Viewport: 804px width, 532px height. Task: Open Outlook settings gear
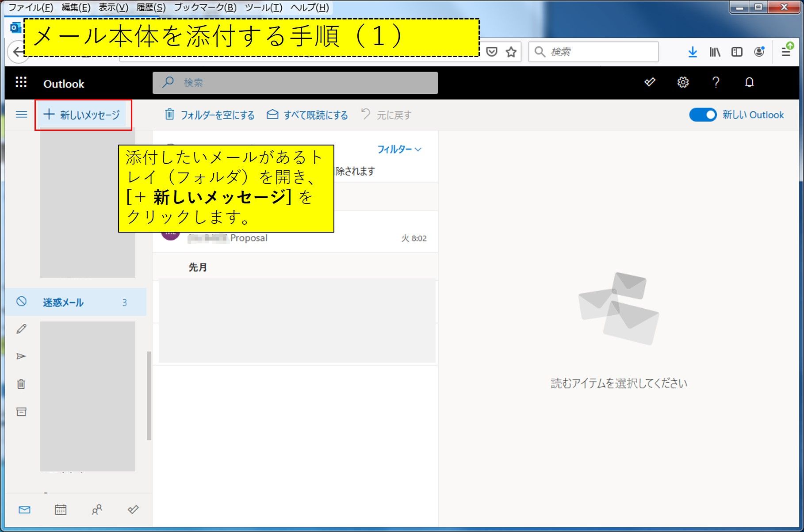683,82
